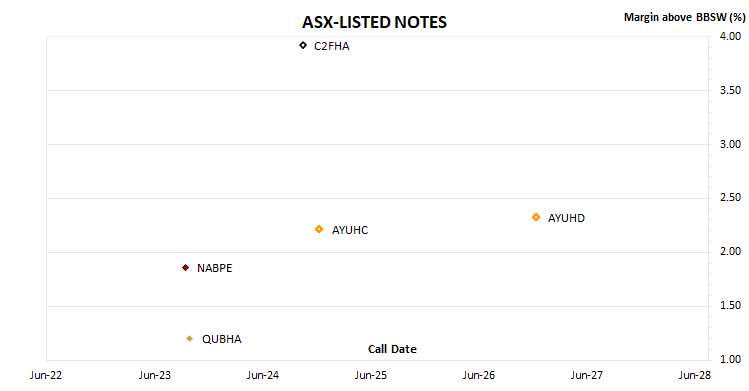The image size is (749, 391).
Task: Select the Margin above BBSW (%) axis title
Action: (685, 18)
